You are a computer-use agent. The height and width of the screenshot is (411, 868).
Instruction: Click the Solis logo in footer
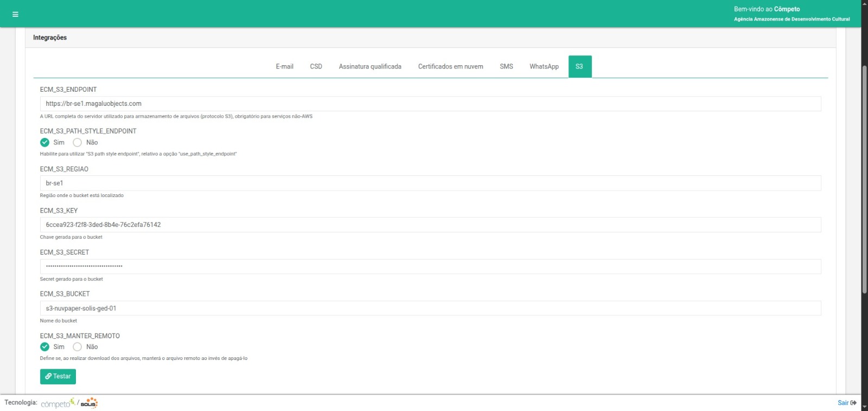click(x=89, y=403)
